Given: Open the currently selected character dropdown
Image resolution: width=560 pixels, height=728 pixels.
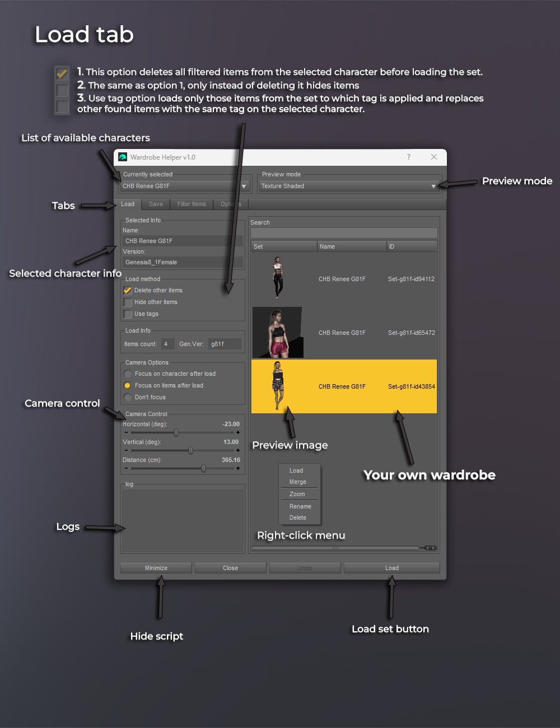Looking at the screenshot, I should click(244, 186).
